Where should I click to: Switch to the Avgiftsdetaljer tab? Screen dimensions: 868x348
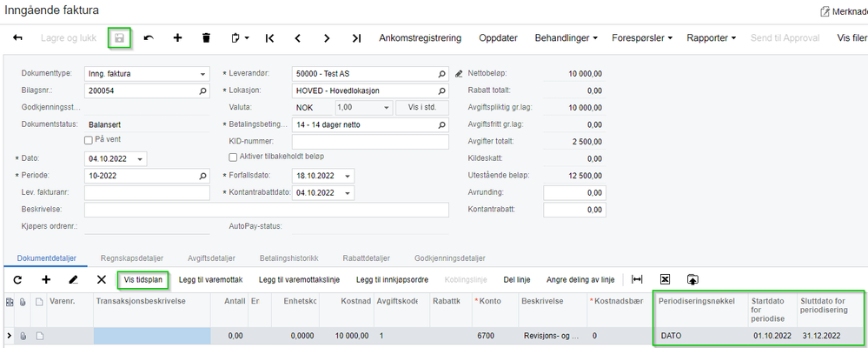pos(213,258)
